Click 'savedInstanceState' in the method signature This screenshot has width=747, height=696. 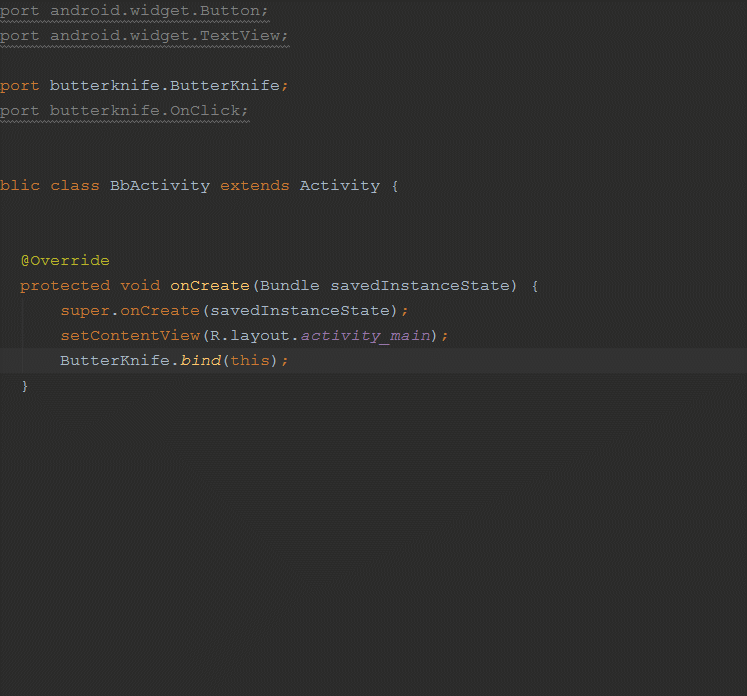coord(420,285)
